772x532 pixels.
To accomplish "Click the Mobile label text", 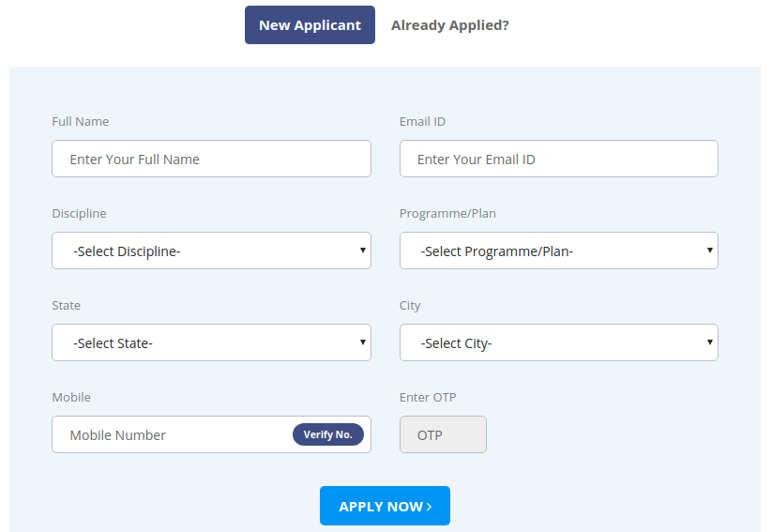I will (x=71, y=397).
